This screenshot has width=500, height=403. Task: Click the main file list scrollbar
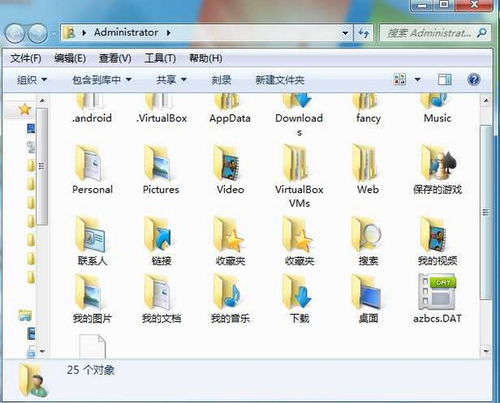point(486,225)
